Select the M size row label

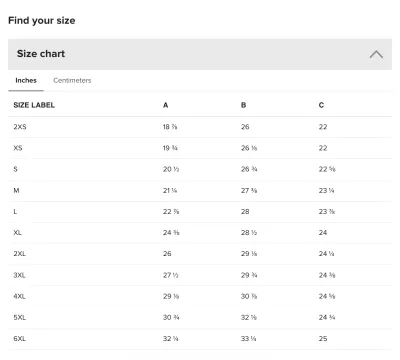click(16, 190)
